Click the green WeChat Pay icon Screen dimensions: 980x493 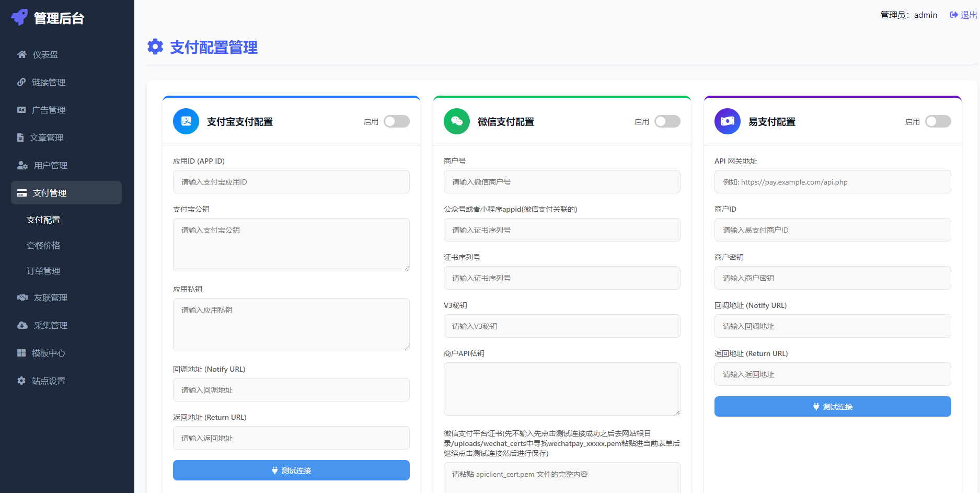coord(457,121)
